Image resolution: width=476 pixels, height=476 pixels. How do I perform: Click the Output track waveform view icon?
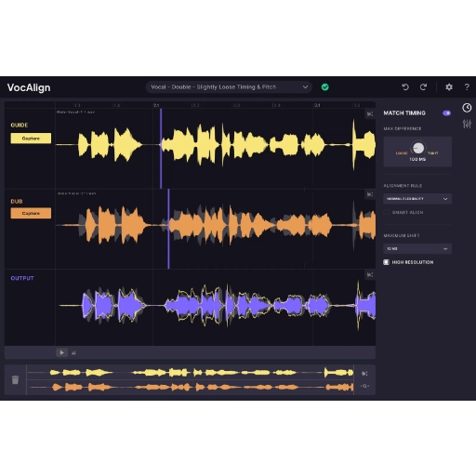(370, 274)
